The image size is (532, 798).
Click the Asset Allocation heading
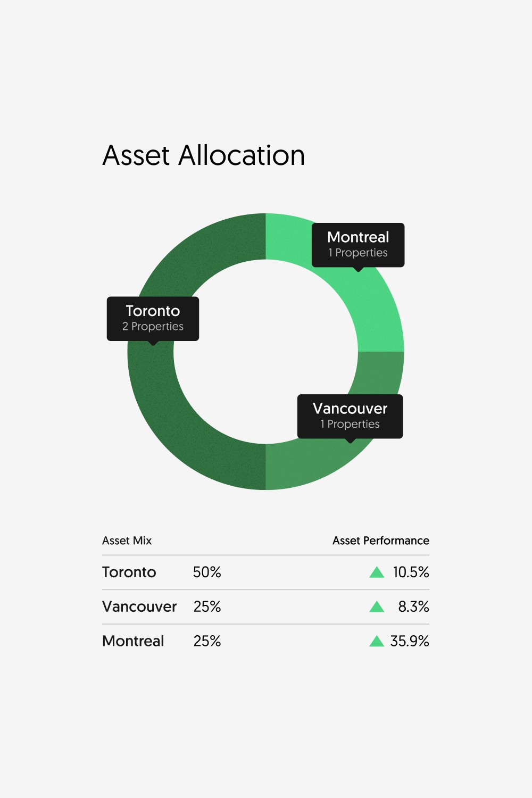[x=204, y=155]
